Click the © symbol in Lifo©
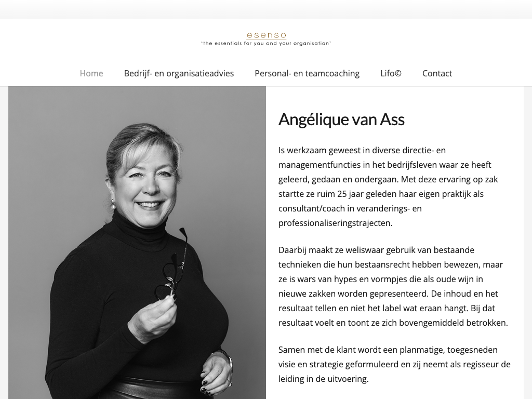This screenshot has height=399, width=532. (398, 74)
